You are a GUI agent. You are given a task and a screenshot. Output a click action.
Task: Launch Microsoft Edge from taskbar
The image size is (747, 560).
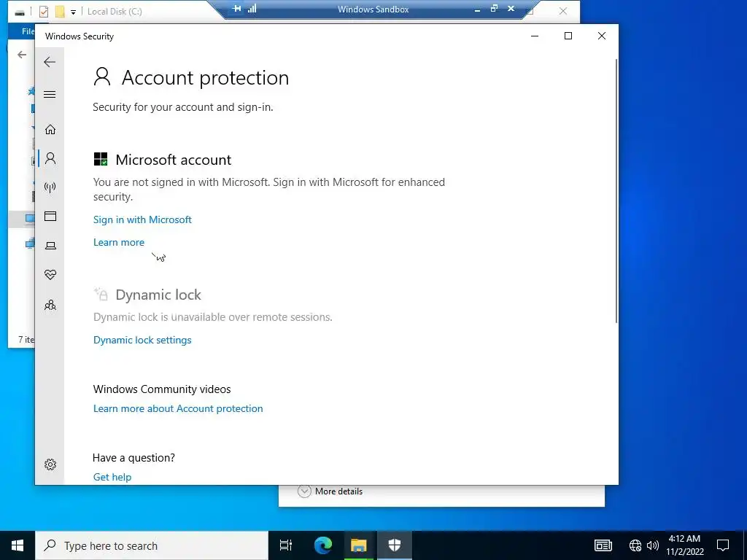323,545
